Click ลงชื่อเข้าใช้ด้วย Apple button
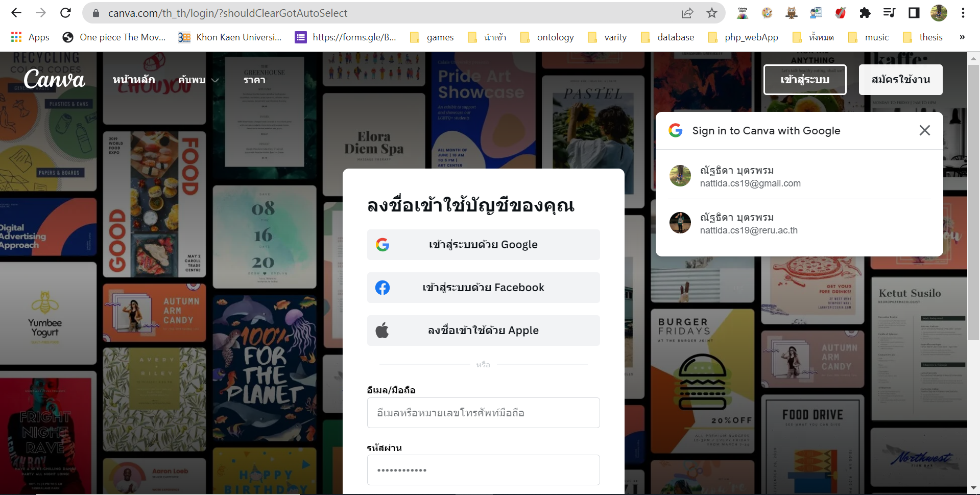 [483, 331]
